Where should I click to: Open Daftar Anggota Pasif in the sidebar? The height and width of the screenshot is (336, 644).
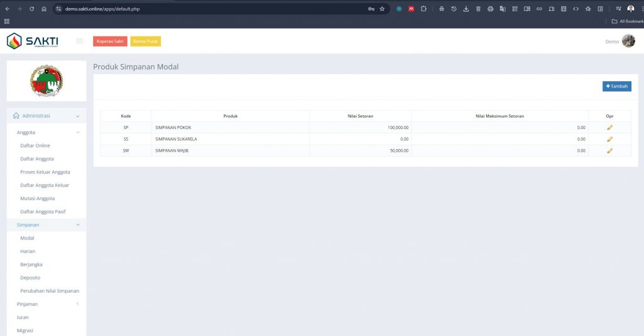tap(43, 211)
